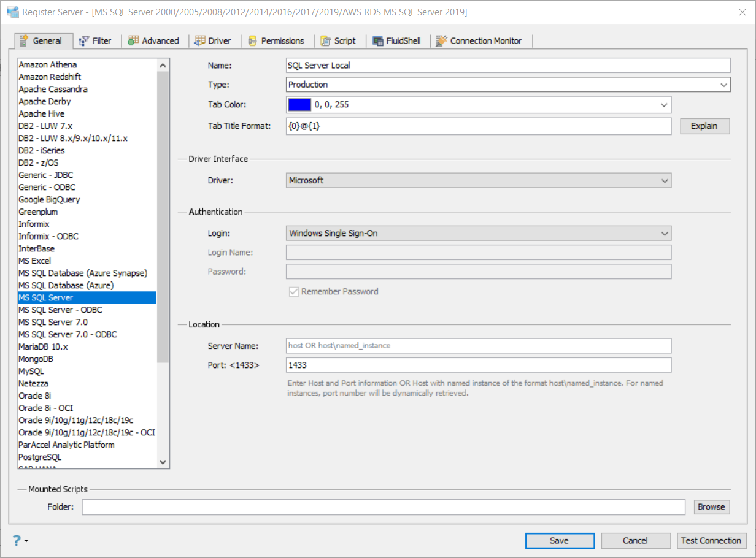Expand the Login dropdown for Windows Single Sign-On
This screenshot has height=558, width=756.
[x=664, y=234]
